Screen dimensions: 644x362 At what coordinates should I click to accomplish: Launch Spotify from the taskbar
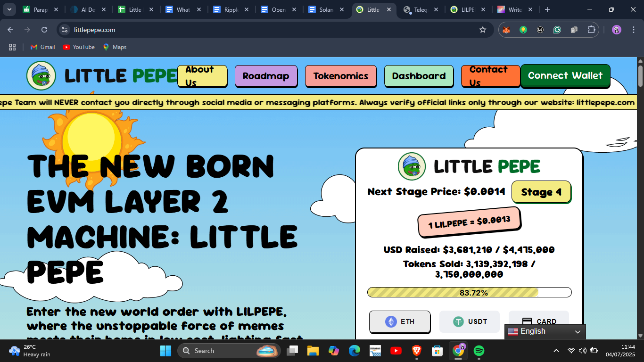479,351
